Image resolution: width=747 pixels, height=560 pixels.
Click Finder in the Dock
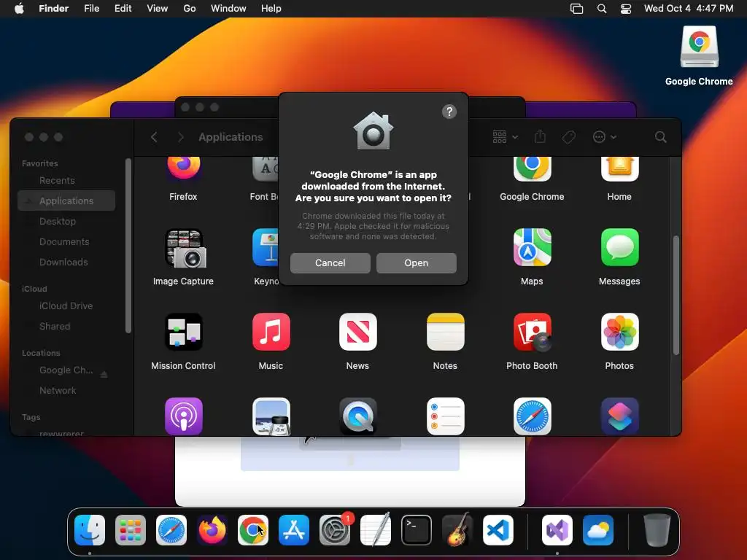(90, 530)
